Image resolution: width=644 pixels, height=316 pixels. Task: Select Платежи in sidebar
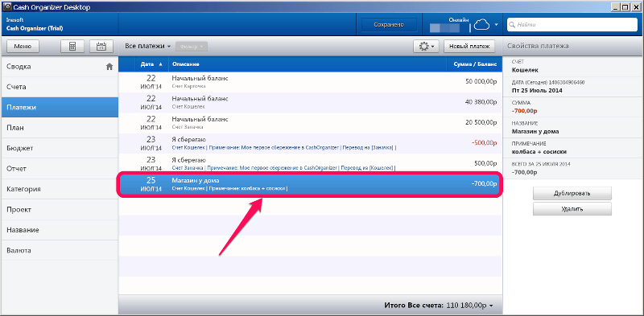tap(59, 107)
